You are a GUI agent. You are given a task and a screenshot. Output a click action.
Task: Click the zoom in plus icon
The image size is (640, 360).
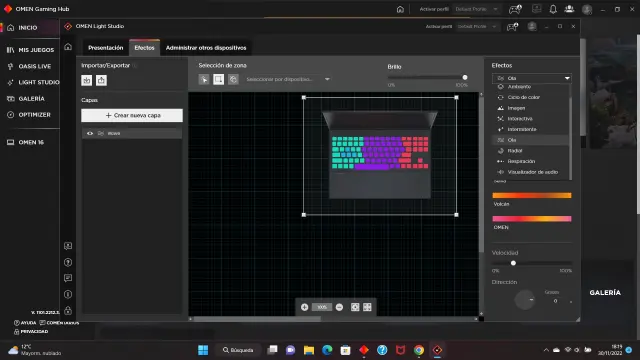304,307
